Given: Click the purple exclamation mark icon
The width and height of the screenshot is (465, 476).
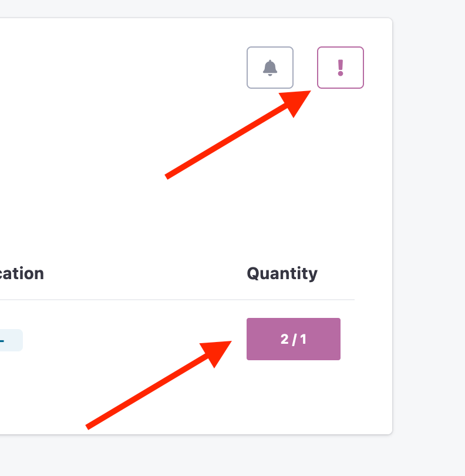Looking at the screenshot, I should 341,68.
